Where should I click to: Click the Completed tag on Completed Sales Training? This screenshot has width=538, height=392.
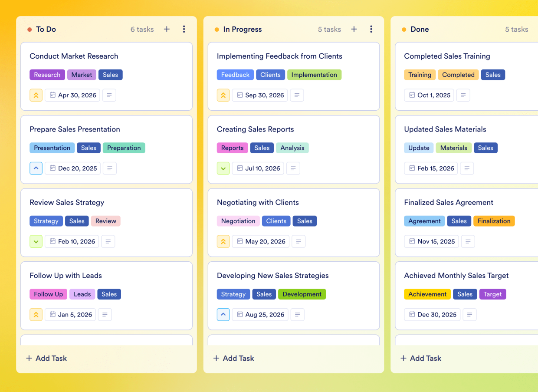click(458, 75)
